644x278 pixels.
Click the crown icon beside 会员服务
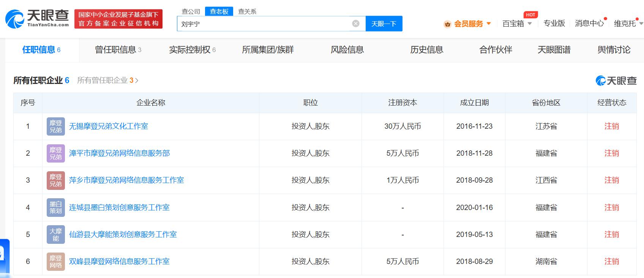click(x=447, y=24)
